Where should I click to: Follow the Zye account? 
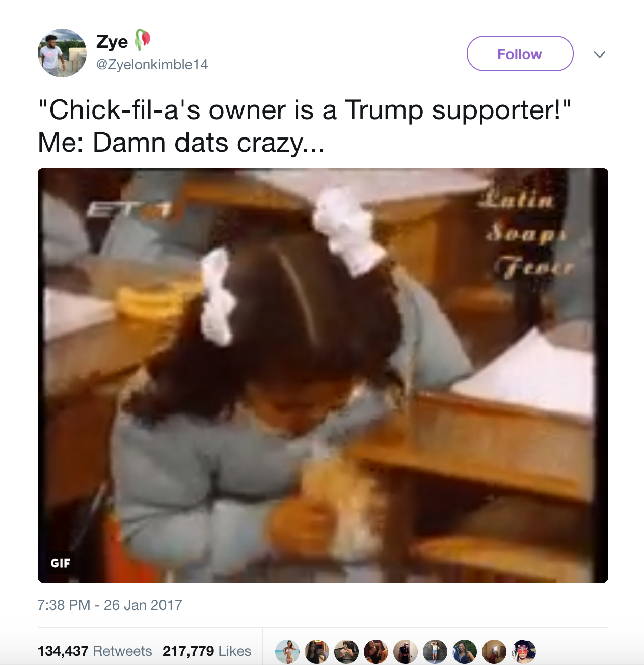(520, 53)
